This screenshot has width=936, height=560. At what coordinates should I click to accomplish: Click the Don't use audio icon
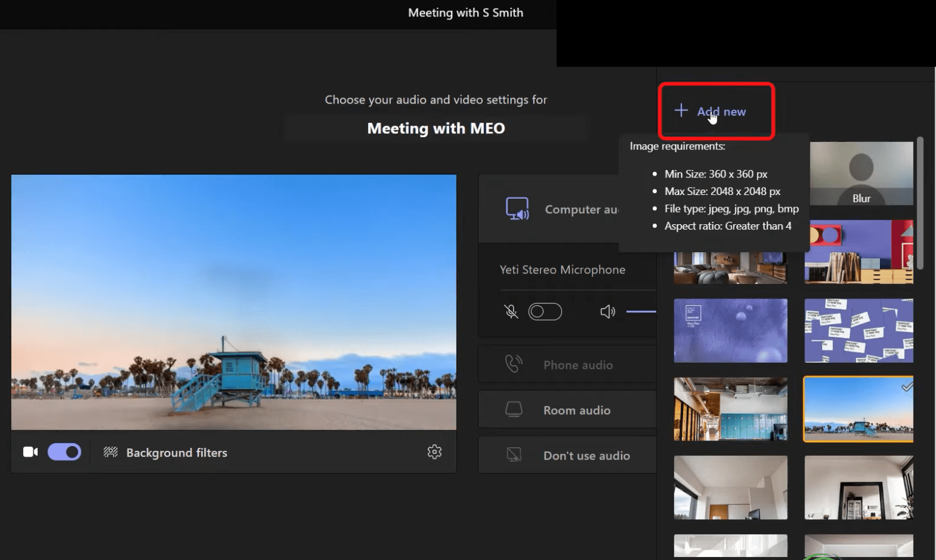point(514,455)
